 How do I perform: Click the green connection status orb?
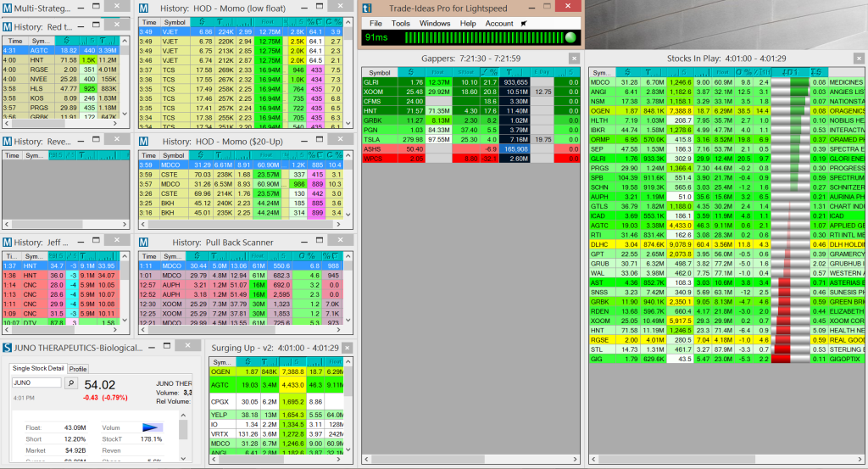pyautogui.click(x=570, y=37)
